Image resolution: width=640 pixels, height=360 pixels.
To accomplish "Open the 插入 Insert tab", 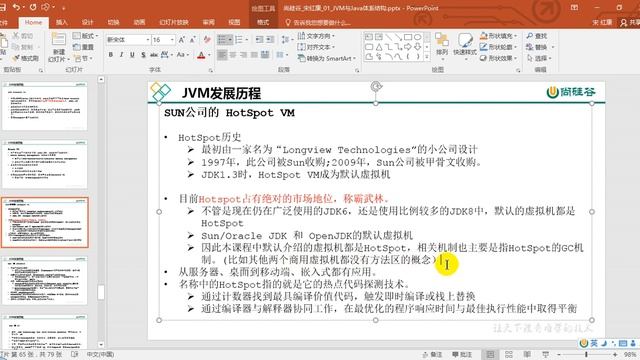I will [61, 22].
